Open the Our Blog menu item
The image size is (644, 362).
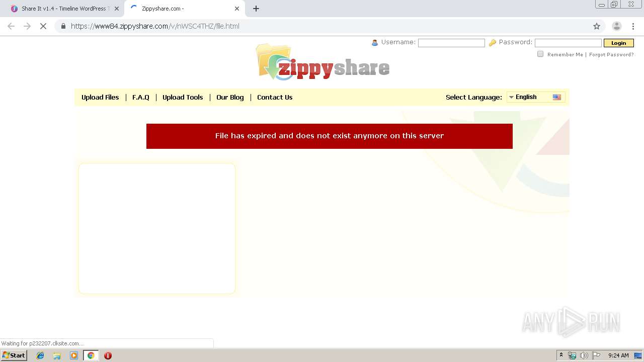tap(230, 97)
